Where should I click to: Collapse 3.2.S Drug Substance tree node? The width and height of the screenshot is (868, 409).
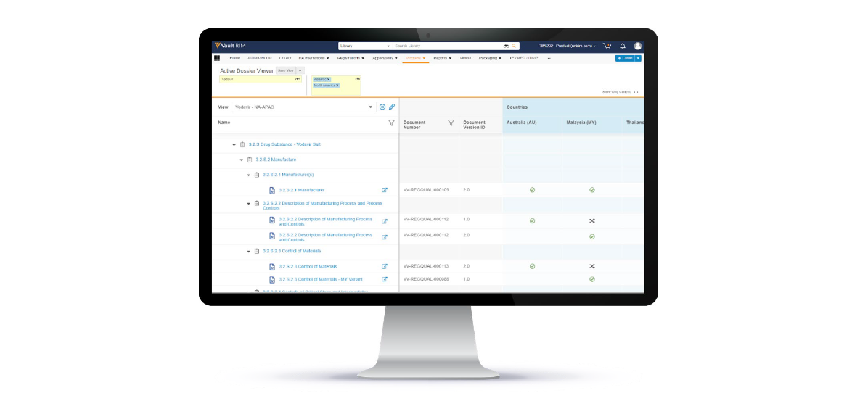click(x=234, y=144)
